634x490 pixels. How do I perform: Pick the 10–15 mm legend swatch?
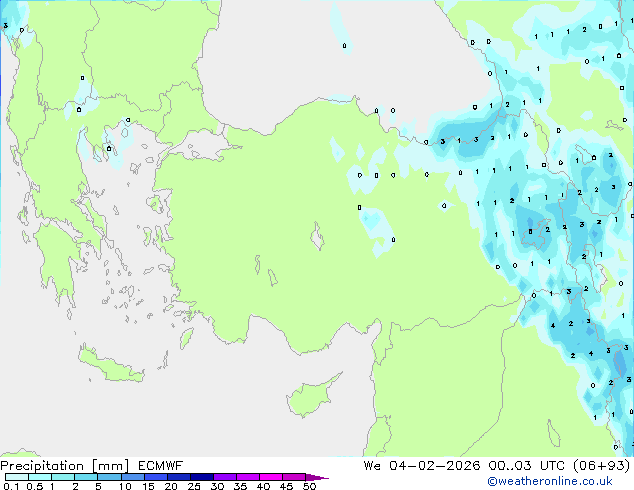pos(132,477)
